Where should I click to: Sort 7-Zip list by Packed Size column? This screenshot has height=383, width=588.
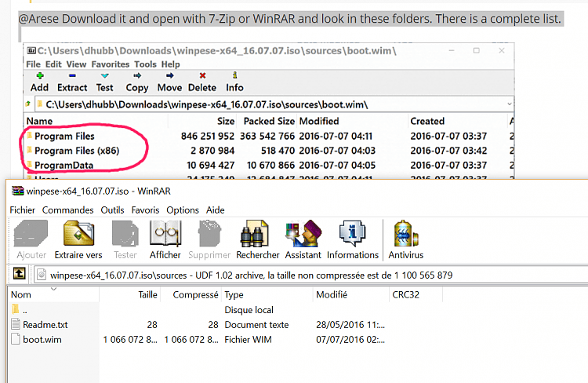pyautogui.click(x=267, y=121)
